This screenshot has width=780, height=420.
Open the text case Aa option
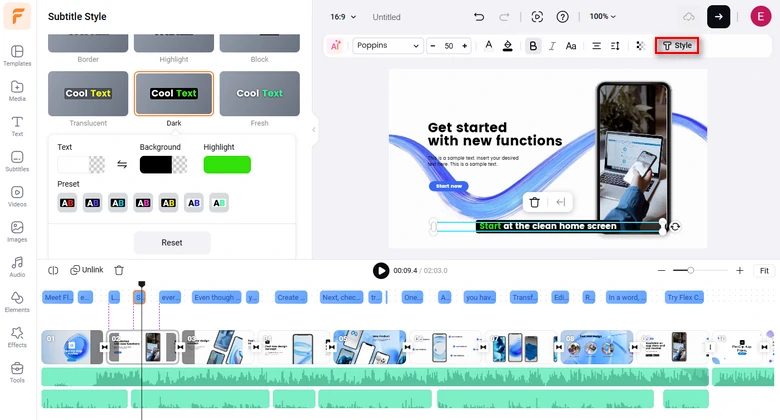pos(571,46)
